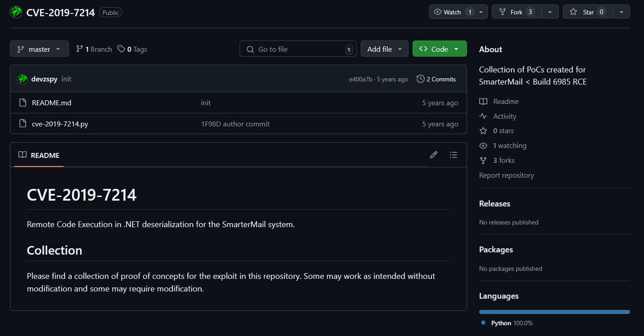The width and height of the screenshot is (644, 336).
Task: Select the README tab
Action: 39,155
